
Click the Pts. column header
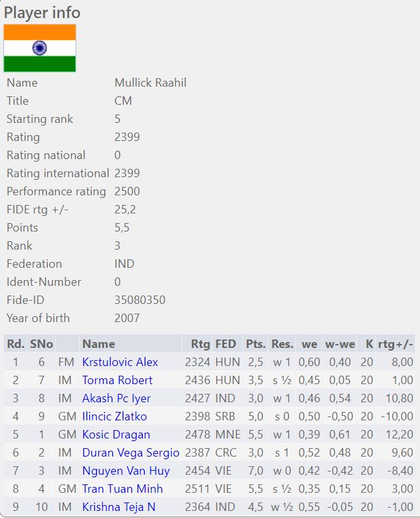255,344
